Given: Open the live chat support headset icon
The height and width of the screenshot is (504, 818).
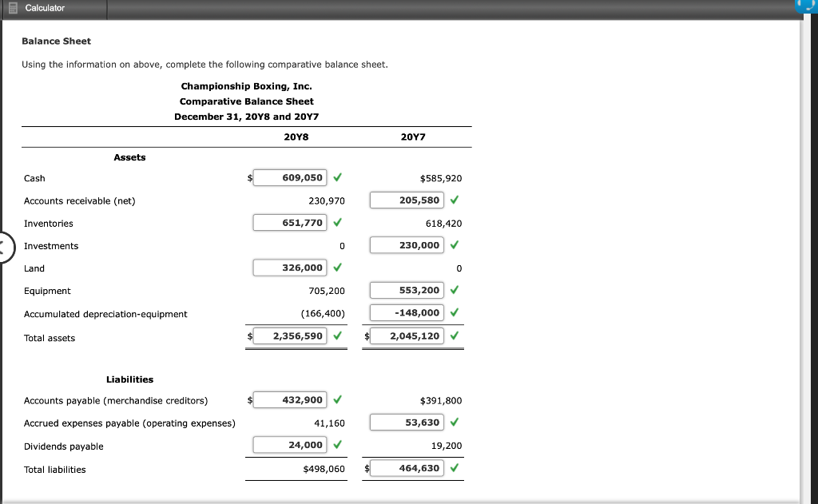Looking at the screenshot, I should [806, 6].
